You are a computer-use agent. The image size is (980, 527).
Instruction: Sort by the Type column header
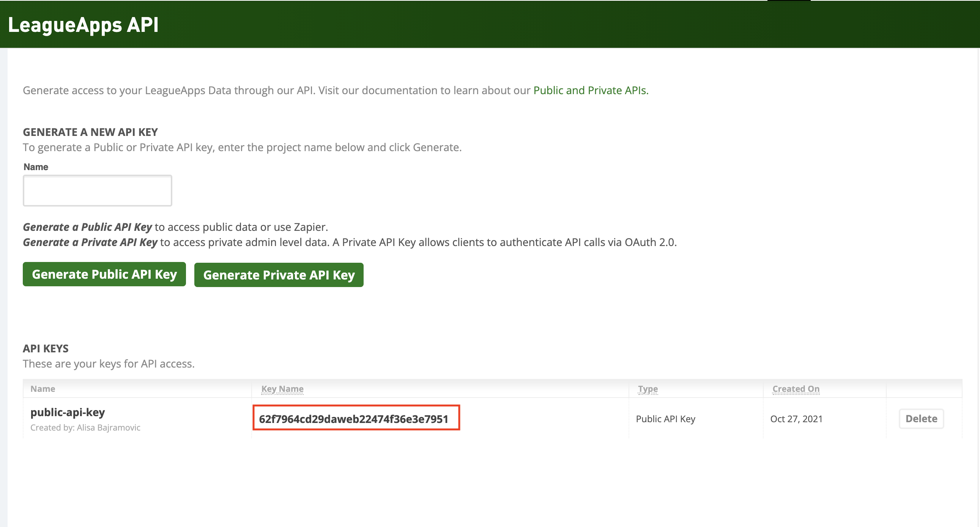pyautogui.click(x=648, y=389)
